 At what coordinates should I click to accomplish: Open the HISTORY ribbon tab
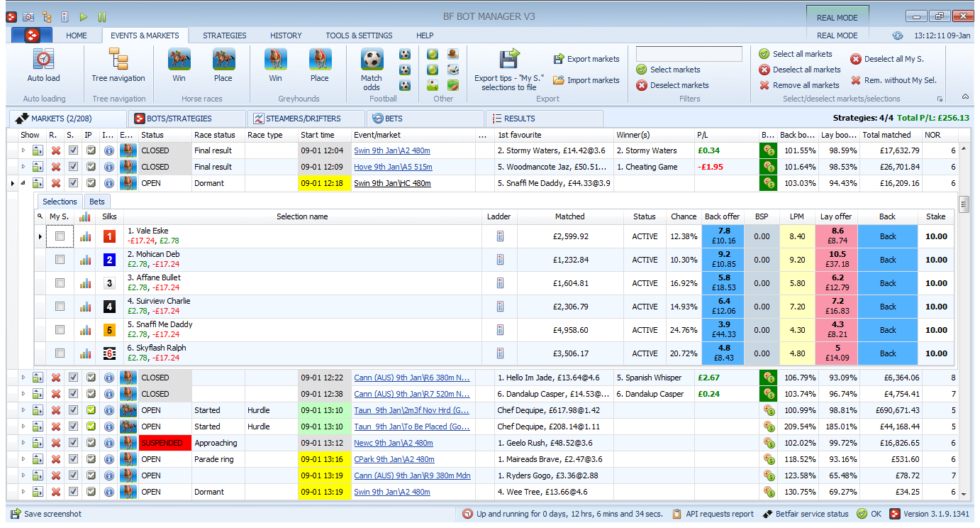[286, 35]
